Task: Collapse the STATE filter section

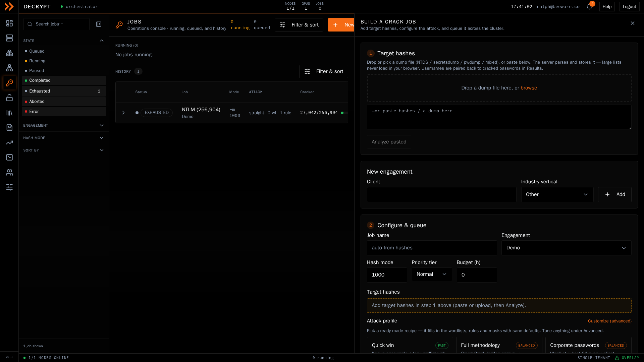Action: [x=64, y=41]
